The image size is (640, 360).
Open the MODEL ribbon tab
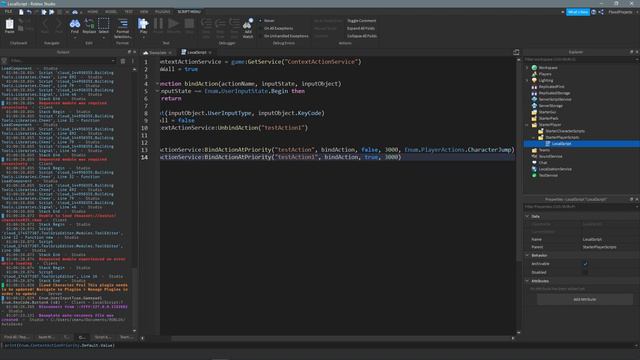click(x=111, y=12)
